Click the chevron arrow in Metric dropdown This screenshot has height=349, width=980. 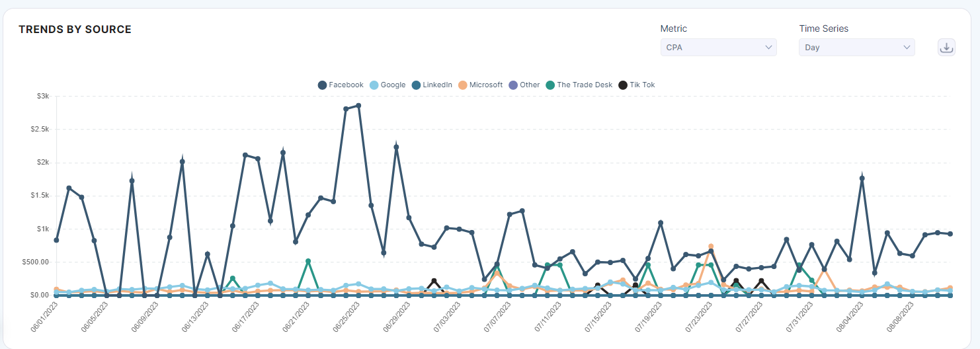coord(768,48)
